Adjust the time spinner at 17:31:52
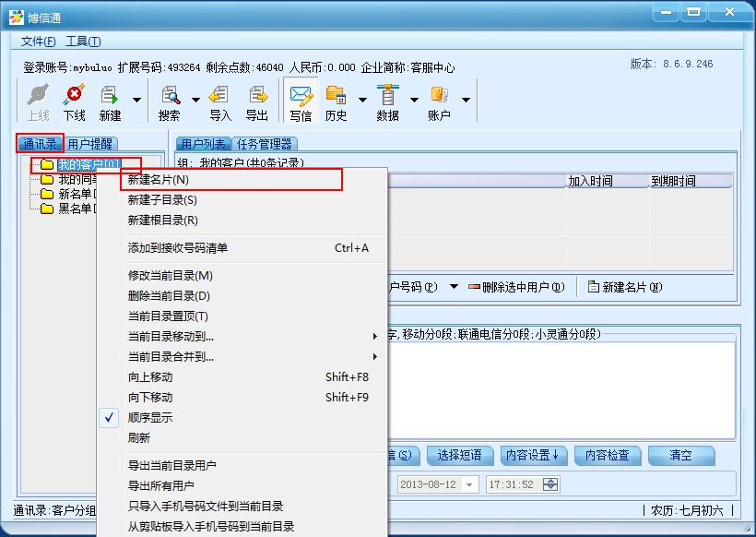756x537 pixels. (x=550, y=484)
